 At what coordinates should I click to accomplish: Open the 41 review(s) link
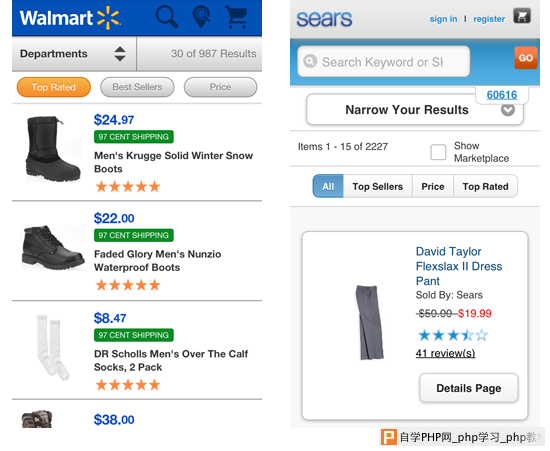click(445, 353)
